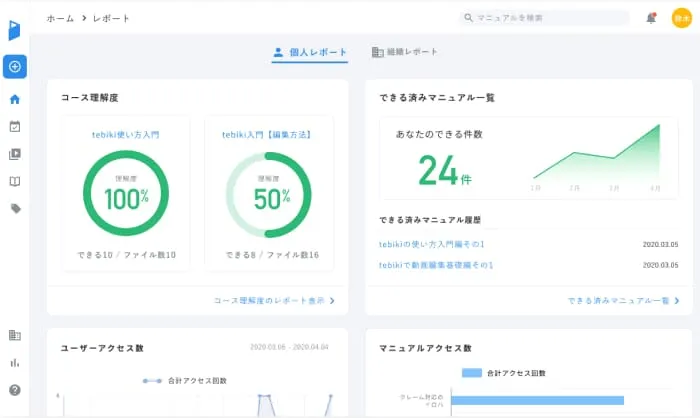The width and height of the screenshot is (700, 418).
Task: Click the 50% understanding ring
Action: pyautogui.click(x=268, y=195)
